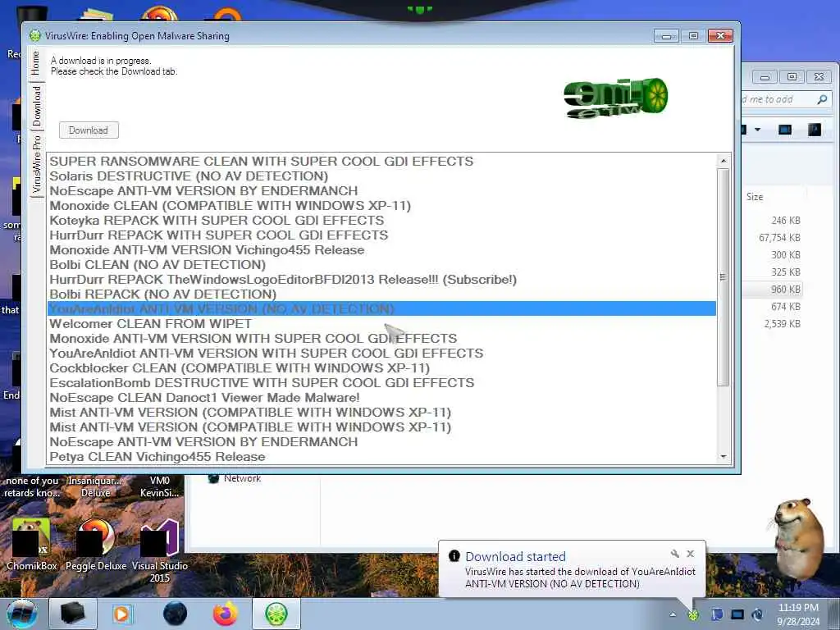This screenshot has height=630, width=840.
Task: Open Peggle Deluxe desktop shortcut
Action: pyautogui.click(x=96, y=544)
